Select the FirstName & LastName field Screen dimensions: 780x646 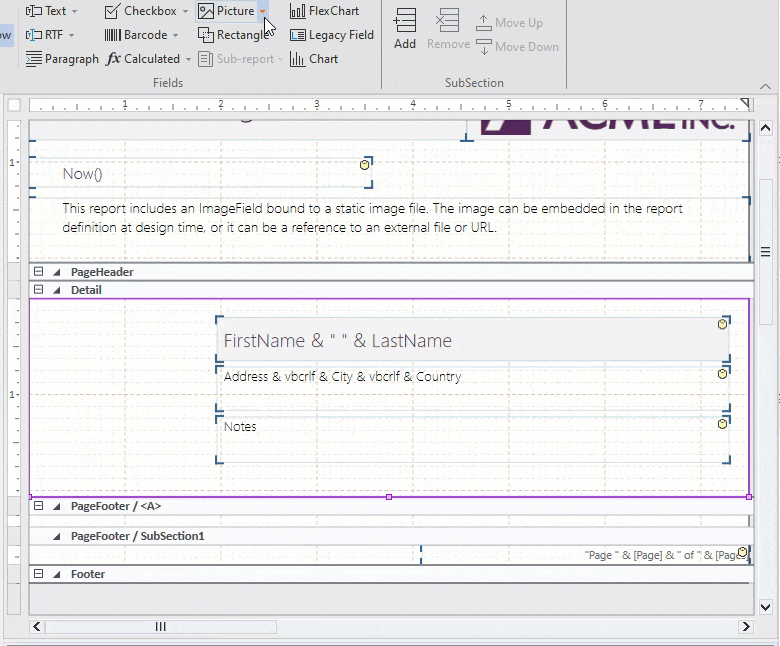tap(470, 341)
